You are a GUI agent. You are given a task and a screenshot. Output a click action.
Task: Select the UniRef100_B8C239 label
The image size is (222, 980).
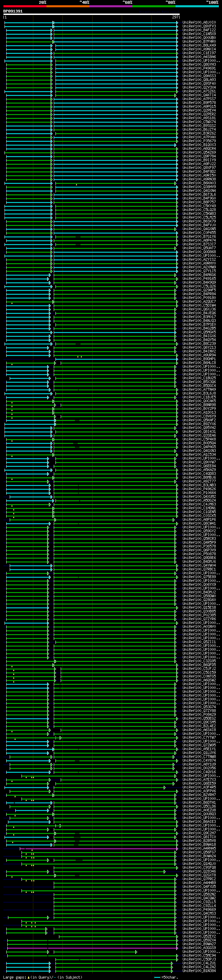[199, 343]
